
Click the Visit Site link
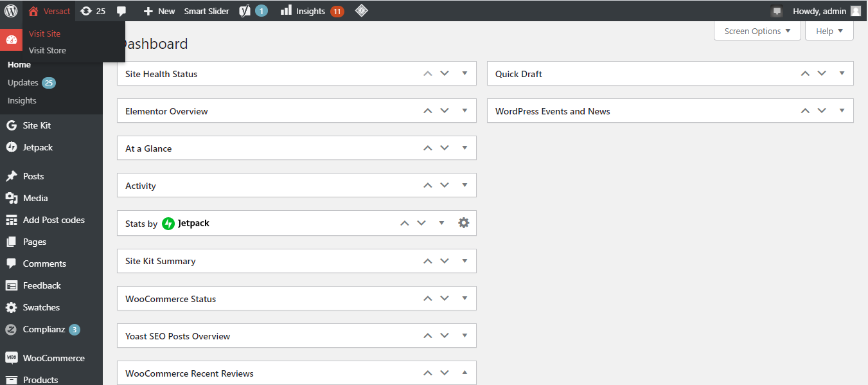click(44, 33)
